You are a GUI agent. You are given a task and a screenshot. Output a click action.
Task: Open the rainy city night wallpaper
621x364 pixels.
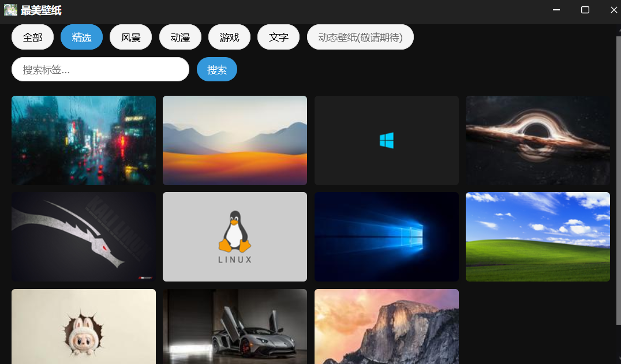pyautogui.click(x=84, y=140)
